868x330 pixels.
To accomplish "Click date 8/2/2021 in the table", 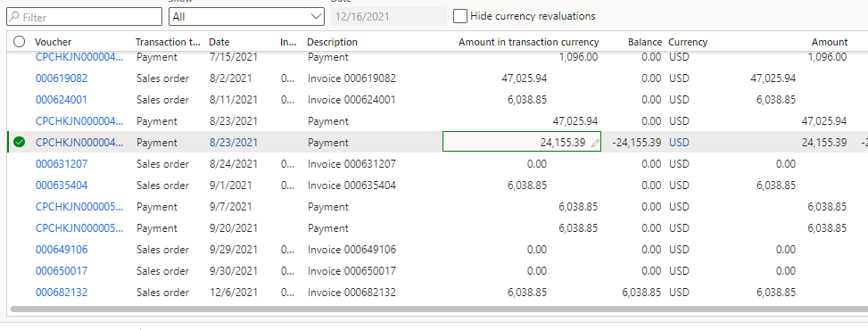I will click(230, 78).
